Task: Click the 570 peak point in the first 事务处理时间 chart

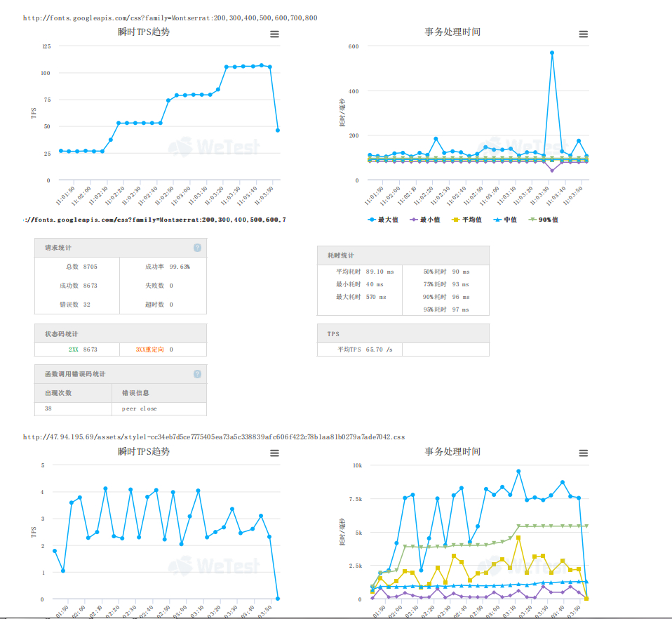Action: coord(552,53)
